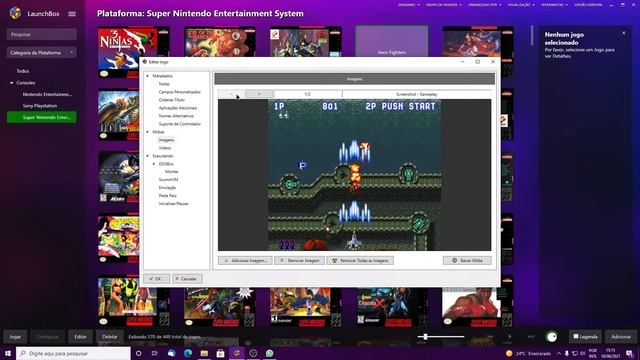Screen dimensions: 640x360
Task: Select Suporte de Controlador in the tree
Action: point(180,124)
